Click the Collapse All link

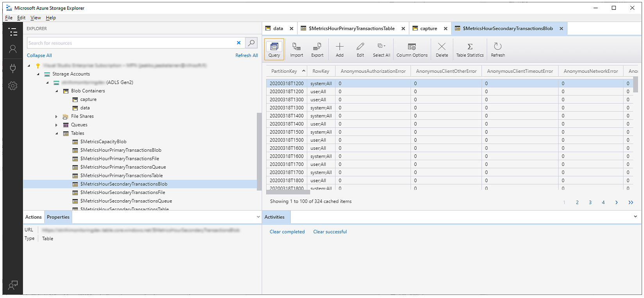(x=39, y=56)
